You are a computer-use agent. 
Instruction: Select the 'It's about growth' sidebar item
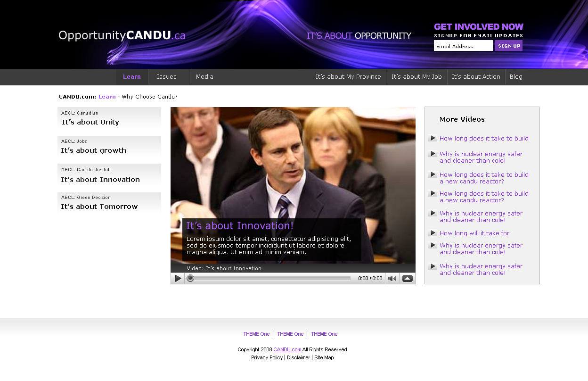point(109,147)
